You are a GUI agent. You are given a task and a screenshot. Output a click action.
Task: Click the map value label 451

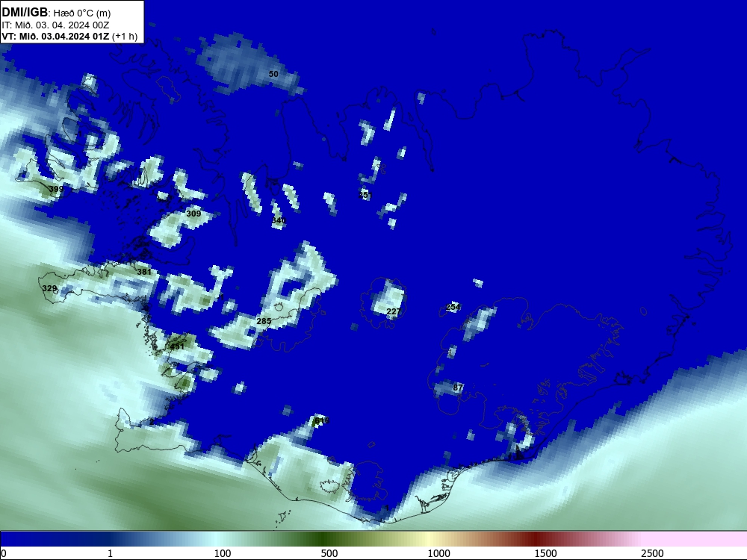177,346
